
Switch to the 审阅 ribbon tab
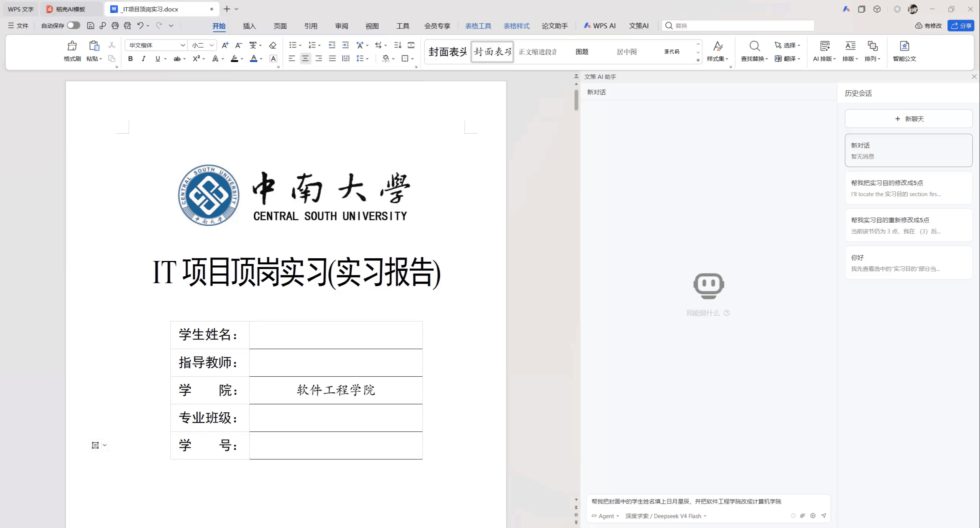[x=341, y=26]
